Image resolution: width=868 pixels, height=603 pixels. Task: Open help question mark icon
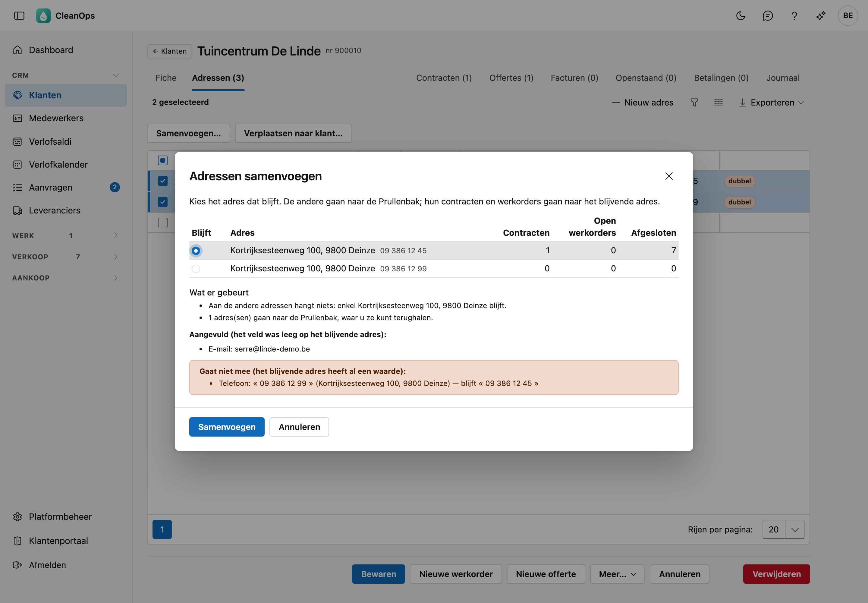tap(794, 15)
